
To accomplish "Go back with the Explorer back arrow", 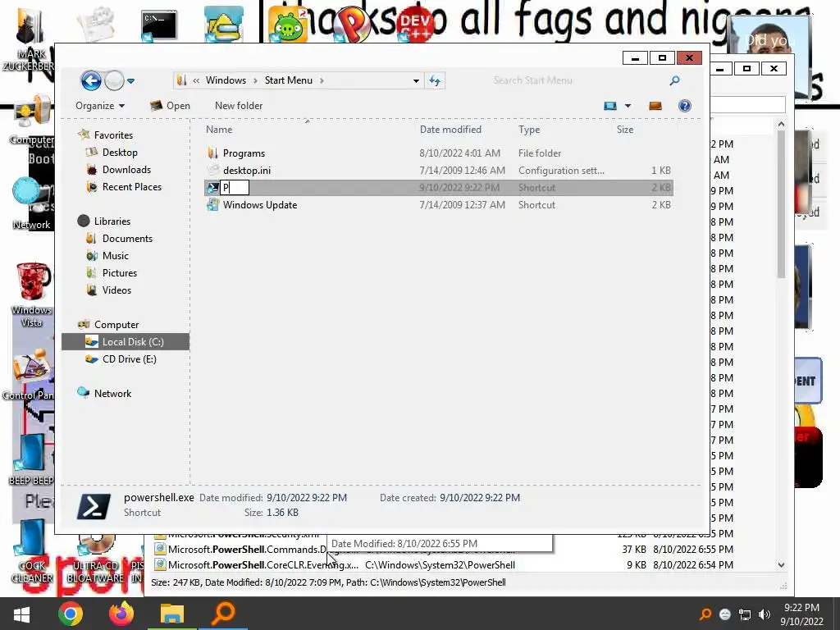I will 91,81.
